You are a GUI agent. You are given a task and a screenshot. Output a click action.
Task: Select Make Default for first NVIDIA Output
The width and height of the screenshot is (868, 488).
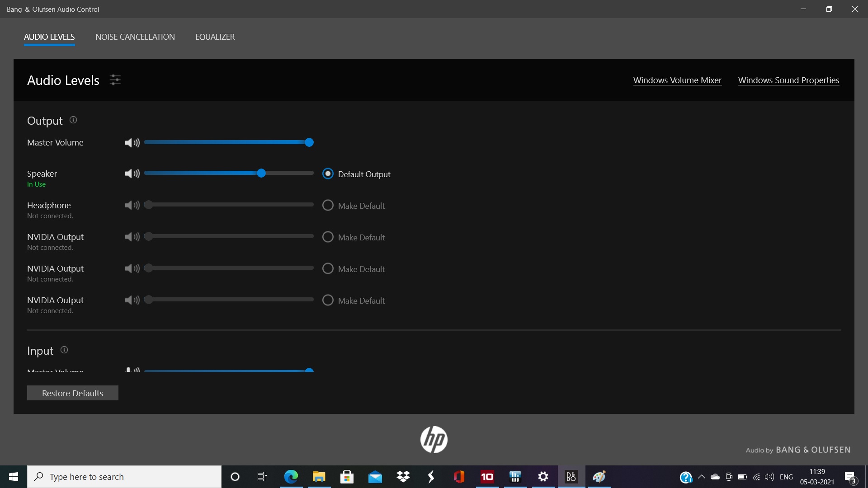328,237
